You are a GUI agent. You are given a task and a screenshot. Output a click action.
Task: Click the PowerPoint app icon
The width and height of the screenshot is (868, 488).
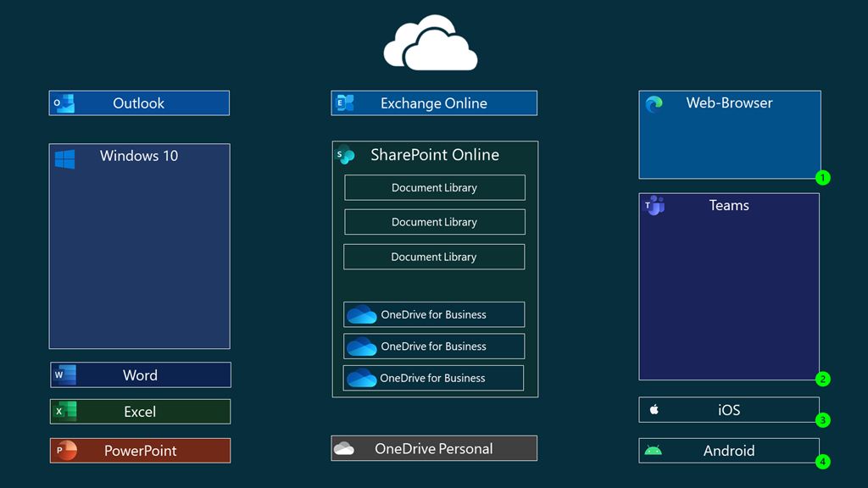[x=65, y=451]
